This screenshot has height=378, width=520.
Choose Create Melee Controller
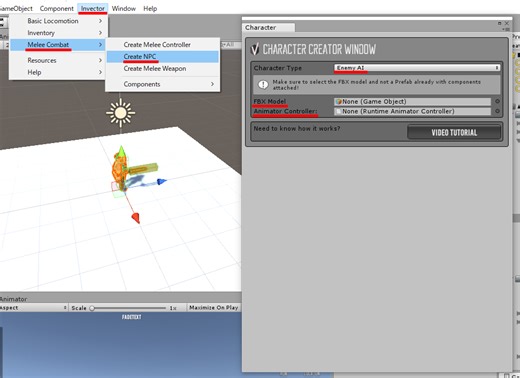coord(163,45)
